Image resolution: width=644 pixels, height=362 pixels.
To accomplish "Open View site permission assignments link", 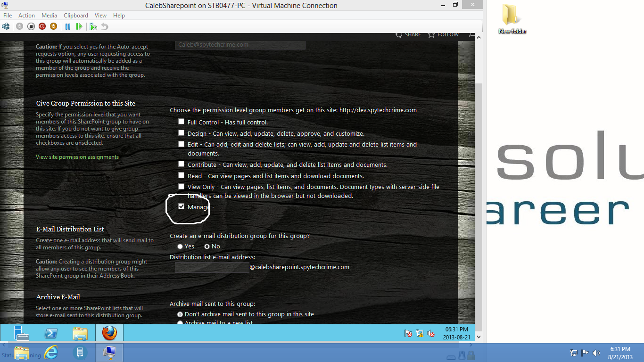I will click(x=77, y=157).
